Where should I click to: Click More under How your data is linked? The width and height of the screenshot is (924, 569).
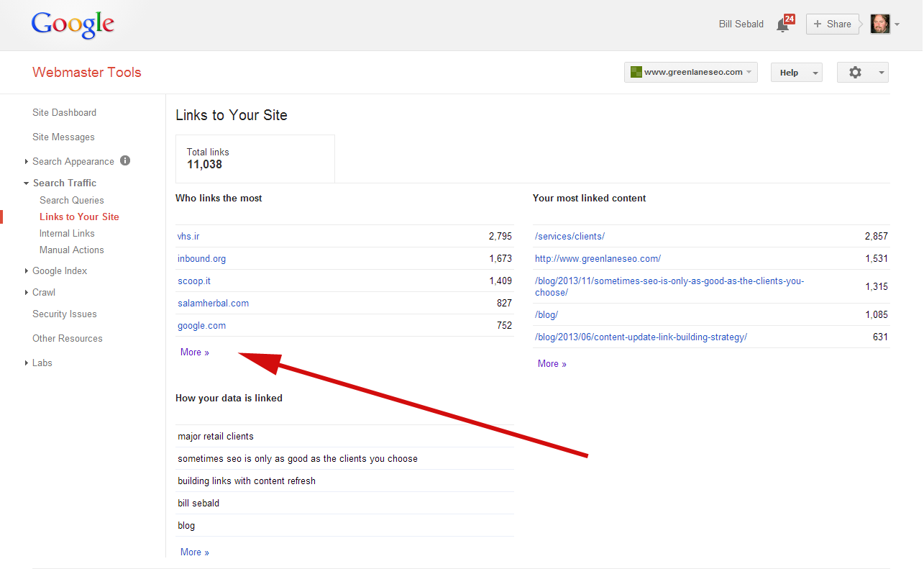[x=195, y=552]
